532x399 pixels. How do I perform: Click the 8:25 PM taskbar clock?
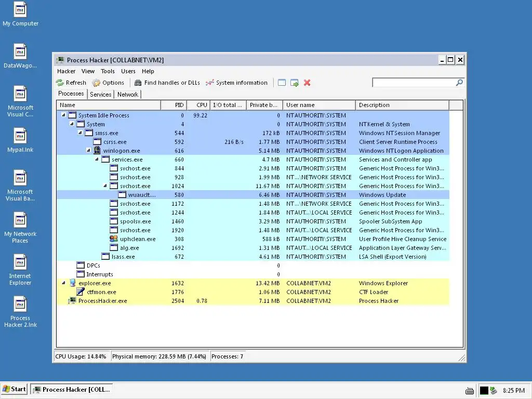(514, 391)
